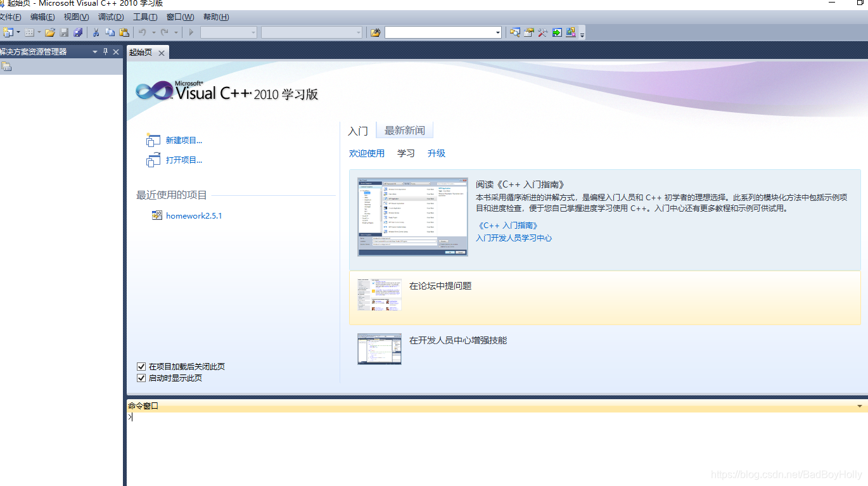
Task: Click the 新建项目... link
Action: tap(184, 141)
